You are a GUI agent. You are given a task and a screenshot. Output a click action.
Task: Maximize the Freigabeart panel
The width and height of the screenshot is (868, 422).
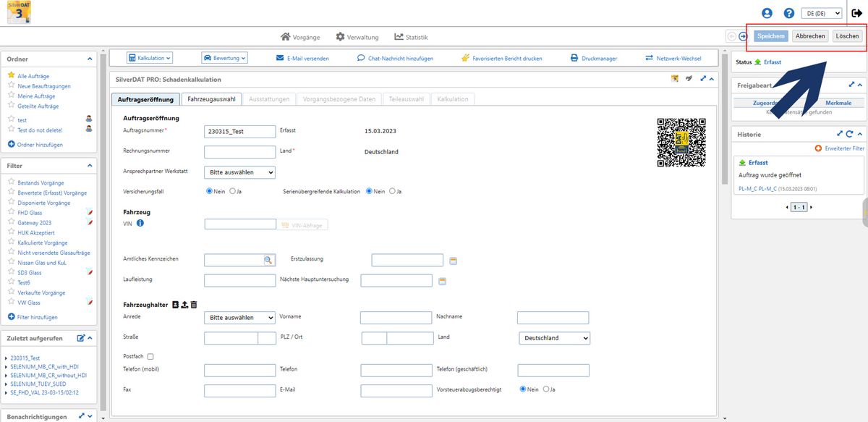(851, 85)
